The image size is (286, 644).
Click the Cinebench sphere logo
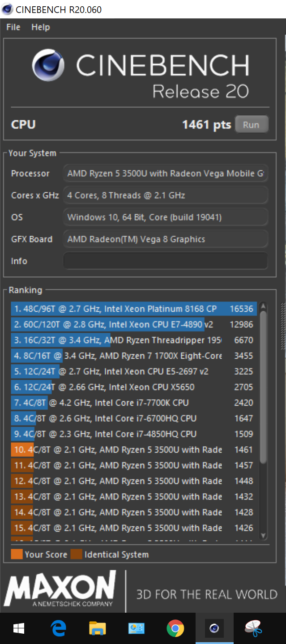48,65
